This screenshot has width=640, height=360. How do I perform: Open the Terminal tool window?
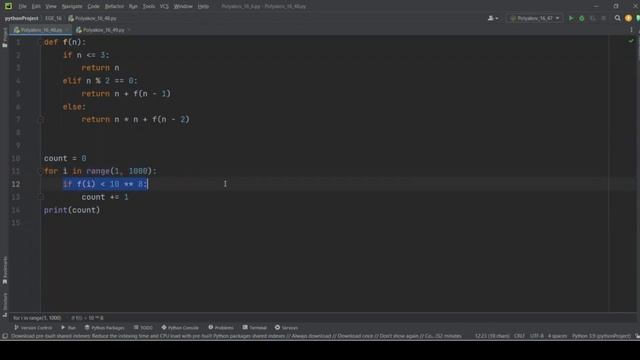click(254, 328)
